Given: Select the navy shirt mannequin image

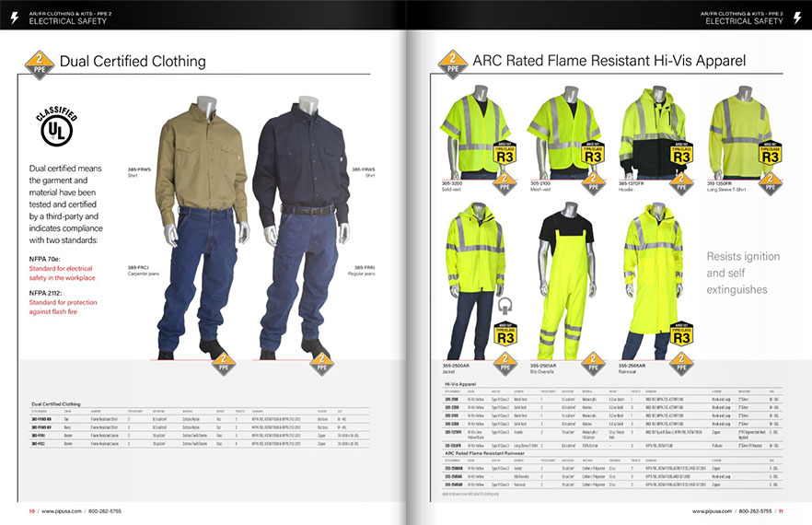Looking at the screenshot, I should pyautogui.click(x=301, y=228).
